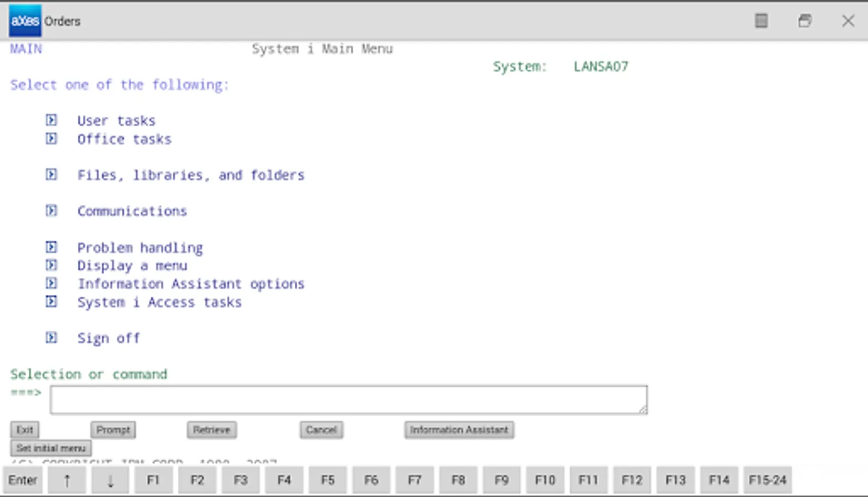Image resolution: width=868 pixels, height=497 pixels.
Task: Click the Retrieve button
Action: pos(212,430)
